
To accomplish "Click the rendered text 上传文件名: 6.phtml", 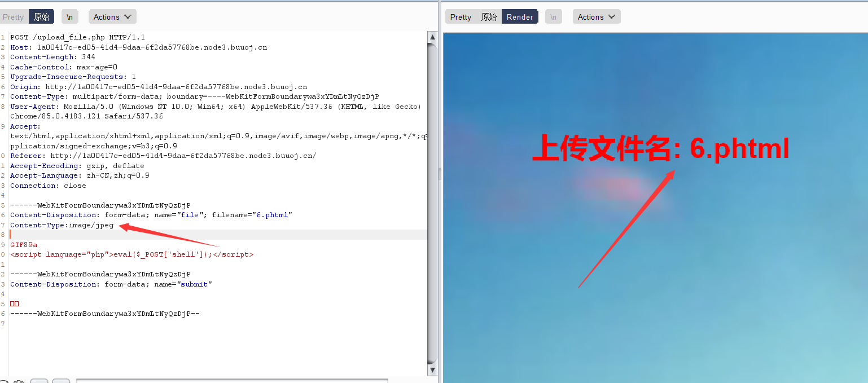I will [x=660, y=149].
